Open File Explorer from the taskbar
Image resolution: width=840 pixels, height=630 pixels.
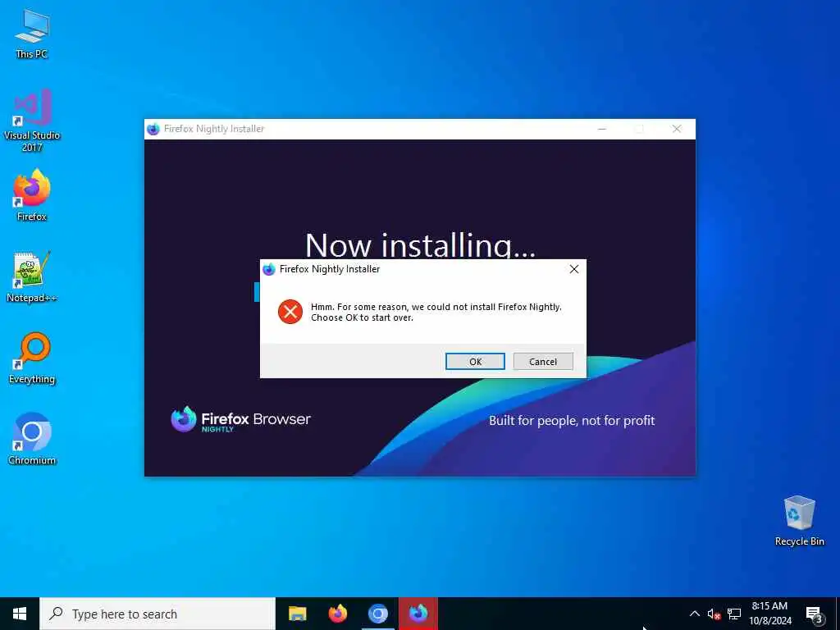pyautogui.click(x=297, y=614)
